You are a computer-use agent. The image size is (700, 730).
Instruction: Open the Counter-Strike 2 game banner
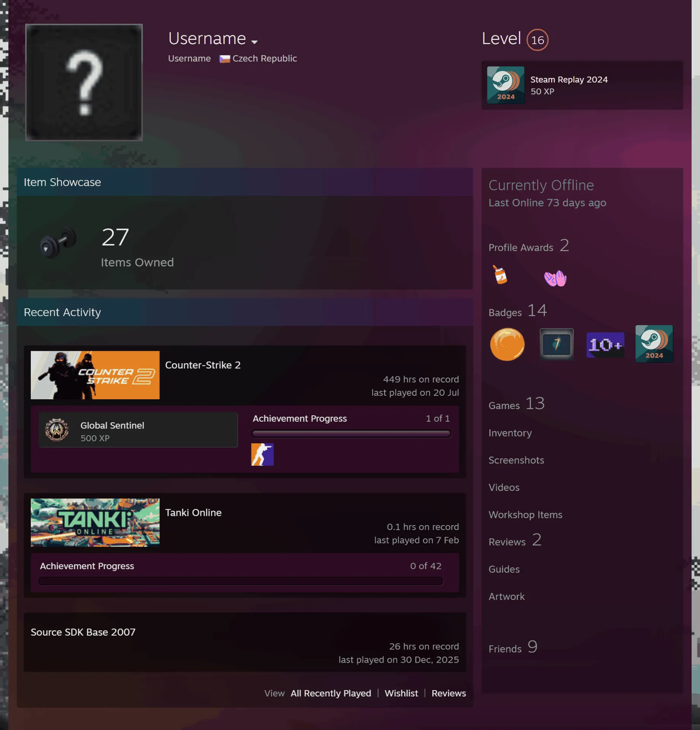tap(95, 375)
